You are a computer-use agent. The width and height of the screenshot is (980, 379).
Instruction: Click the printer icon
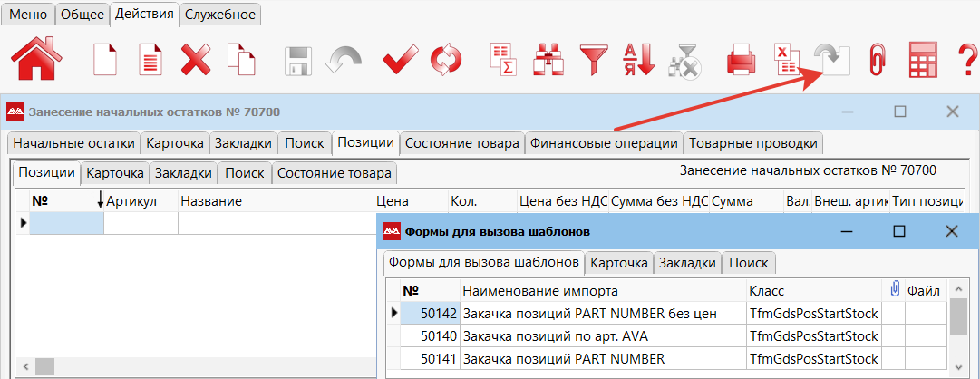coord(741,61)
